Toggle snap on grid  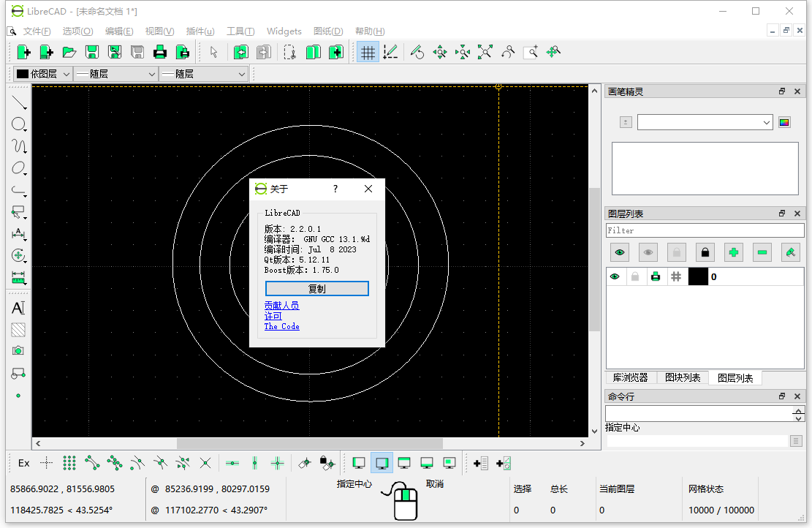pos(69,463)
